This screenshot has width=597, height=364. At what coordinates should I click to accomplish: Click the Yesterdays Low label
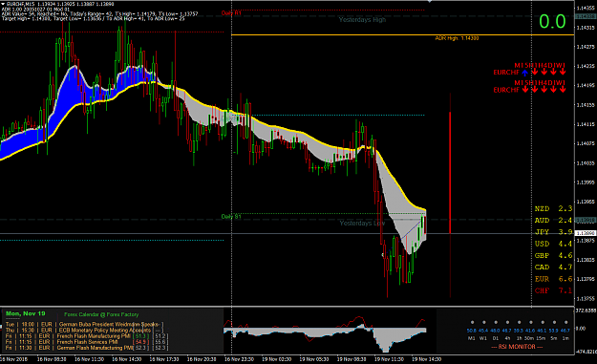tap(362, 224)
